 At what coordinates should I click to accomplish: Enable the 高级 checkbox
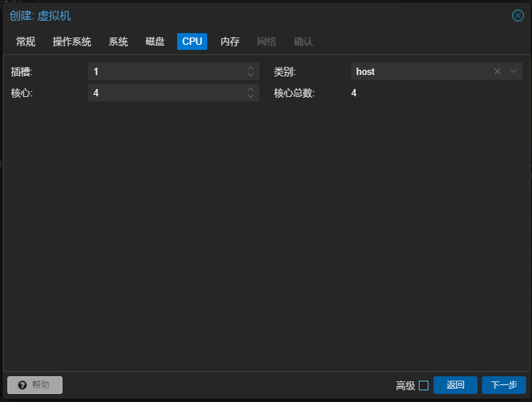pos(423,385)
